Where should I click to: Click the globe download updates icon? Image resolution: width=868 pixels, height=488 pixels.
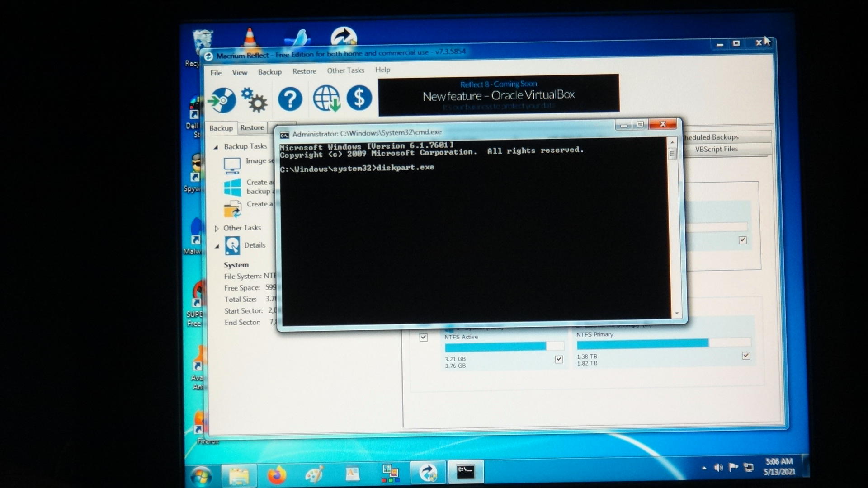click(326, 98)
